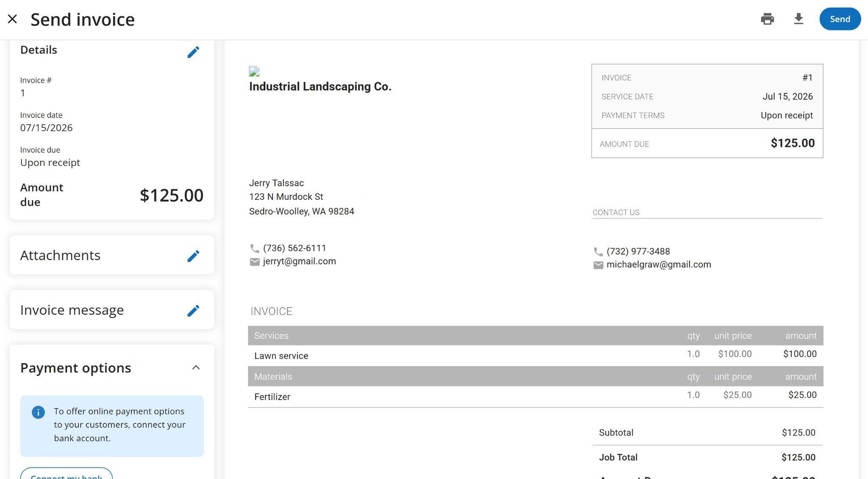Click Fertilizer unit price $25.00

pyautogui.click(x=737, y=395)
